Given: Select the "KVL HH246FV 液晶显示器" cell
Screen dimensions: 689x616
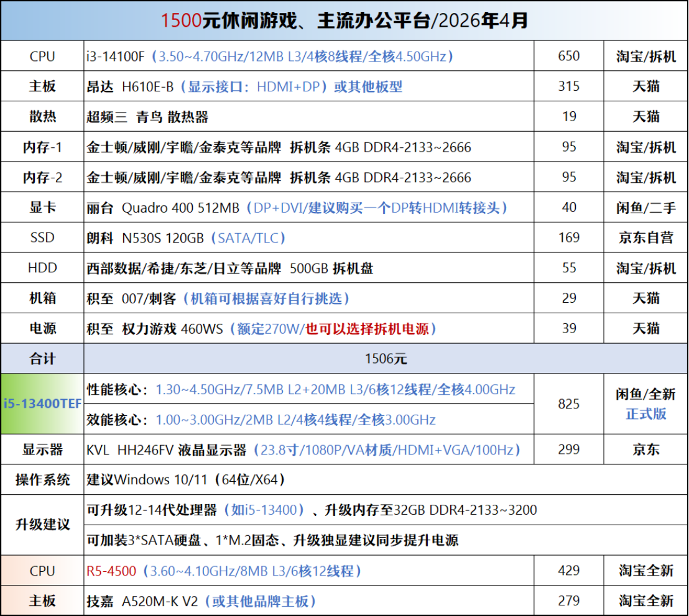Looking at the screenshot, I should click(309, 449).
